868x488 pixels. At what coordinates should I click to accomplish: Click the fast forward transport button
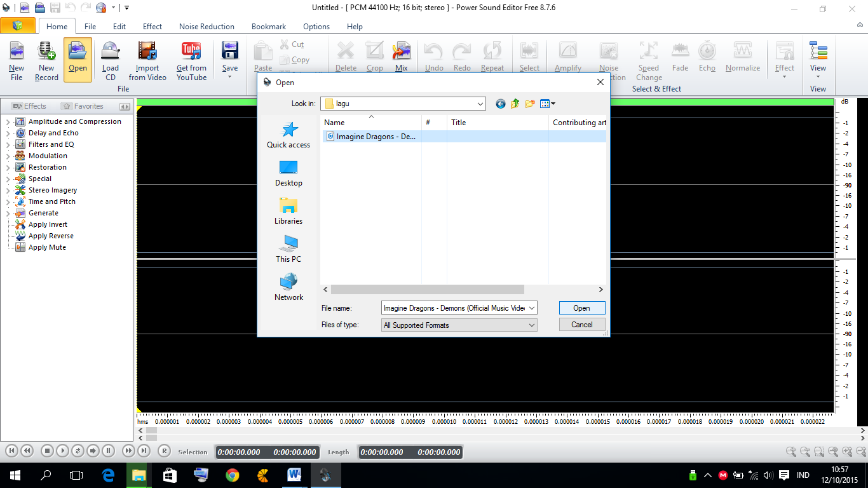[x=128, y=451]
